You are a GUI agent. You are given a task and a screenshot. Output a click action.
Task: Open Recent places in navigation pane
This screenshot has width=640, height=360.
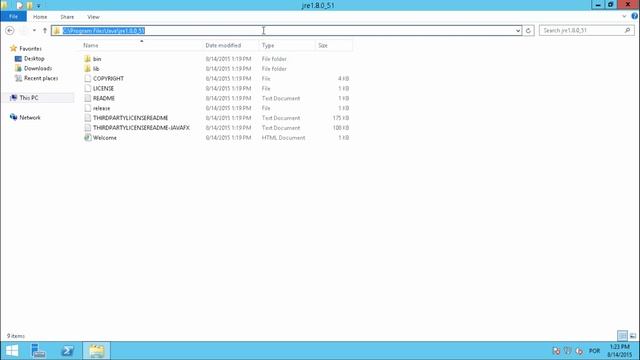coord(37,78)
